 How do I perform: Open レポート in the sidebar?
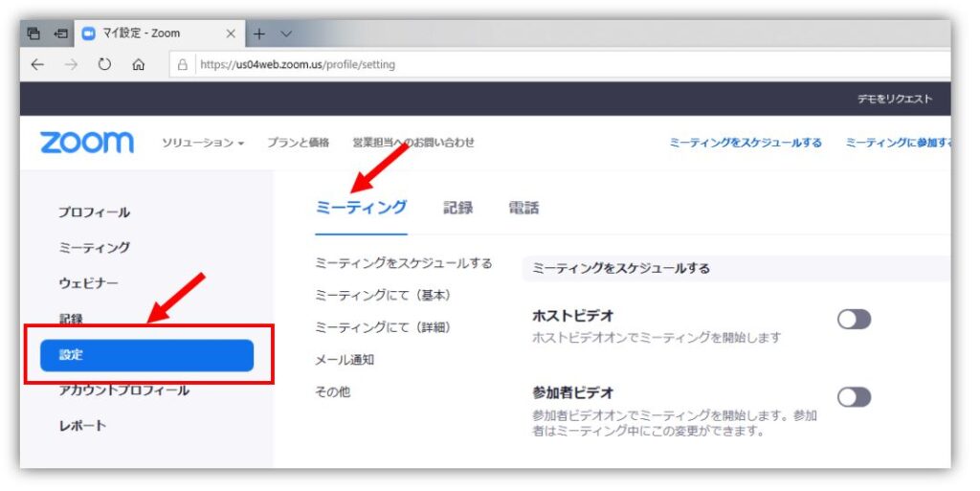click(x=82, y=425)
